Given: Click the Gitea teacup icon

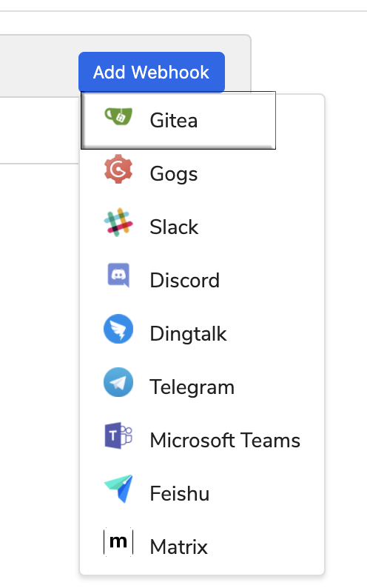Looking at the screenshot, I should click(118, 116).
